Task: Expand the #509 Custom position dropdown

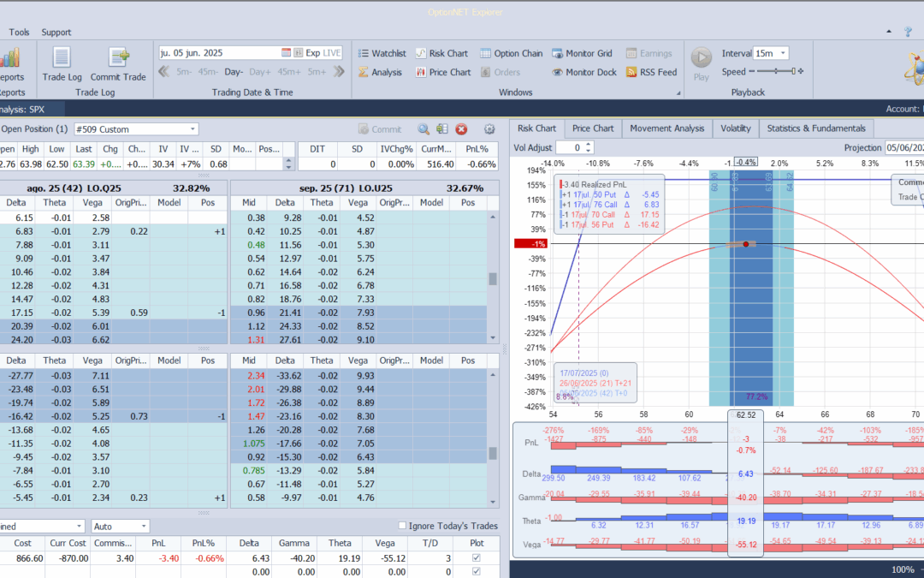Action: 192,129
